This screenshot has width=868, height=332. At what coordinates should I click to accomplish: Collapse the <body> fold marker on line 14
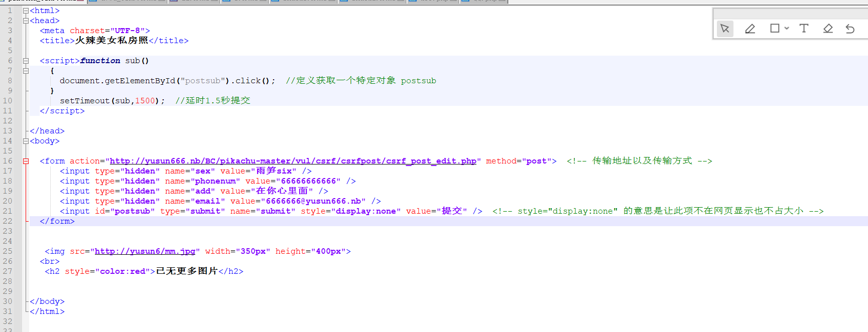pos(26,141)
